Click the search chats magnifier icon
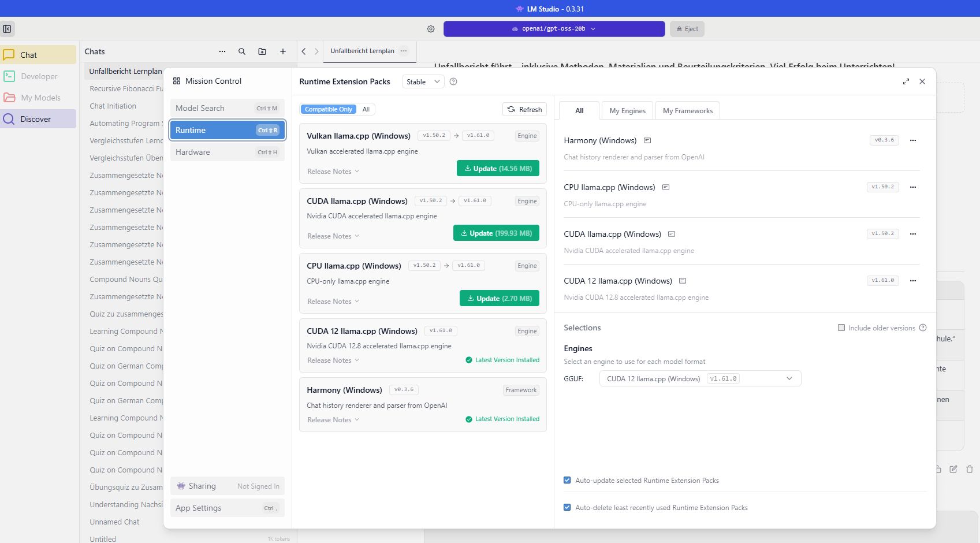 (242, 51)
